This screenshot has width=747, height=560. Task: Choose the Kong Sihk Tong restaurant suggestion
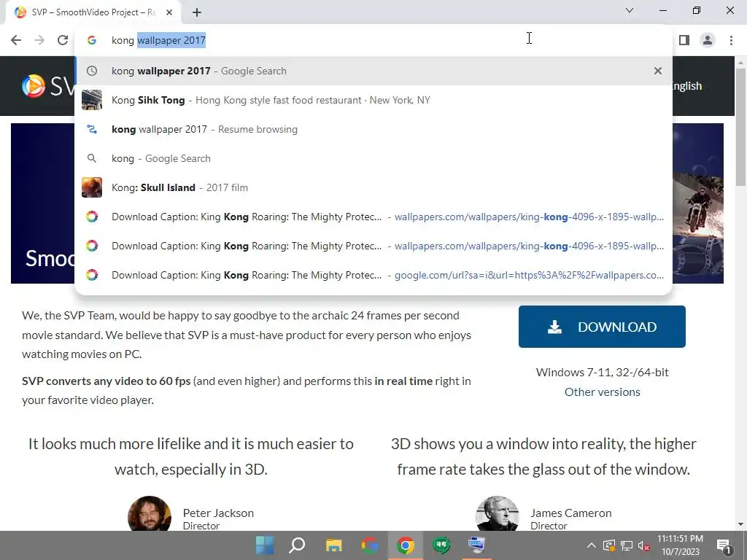[373, 100]
